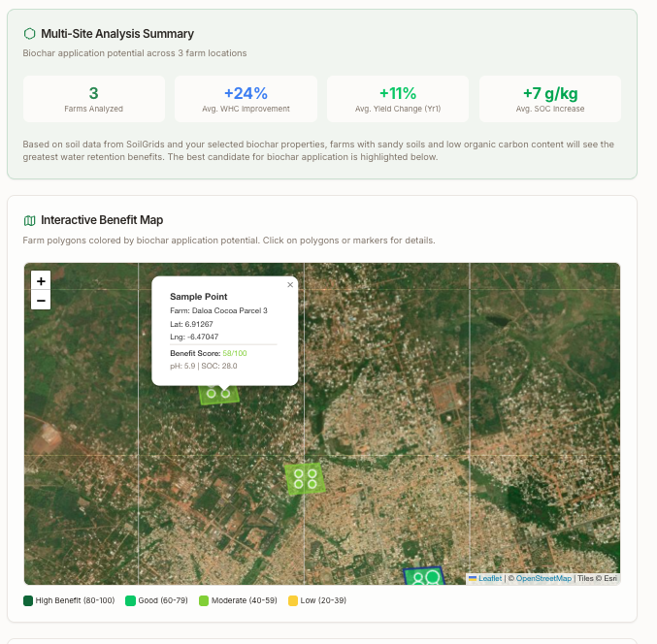Click the Good (60-79) legend swatch
Screen dimensions: 657x644
[130, 601]
